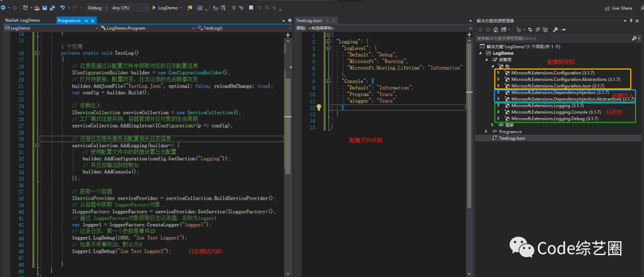Open the TestLog() member navigation dropdown
The height and width of the screenshot is (277, 644).
[243, 28]
